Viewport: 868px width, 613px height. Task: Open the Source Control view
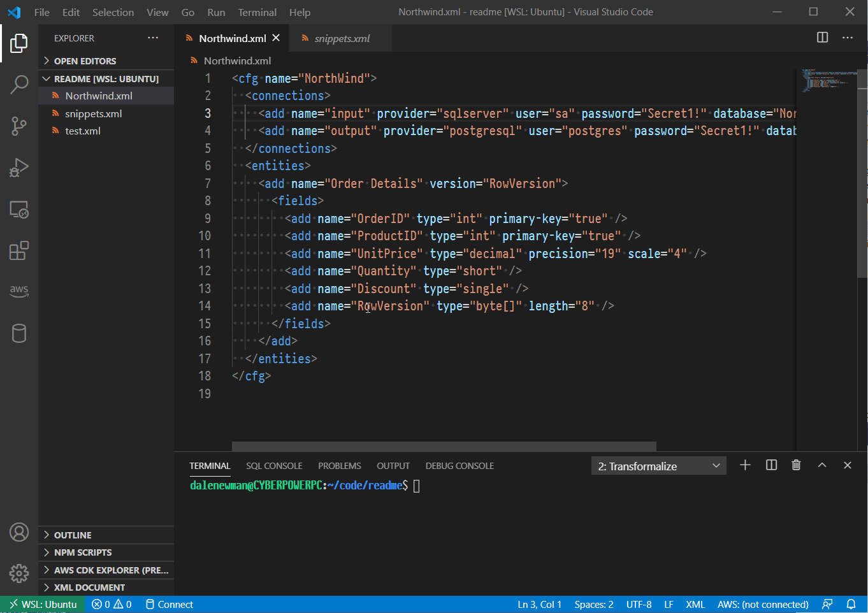[x=19, y=126]
